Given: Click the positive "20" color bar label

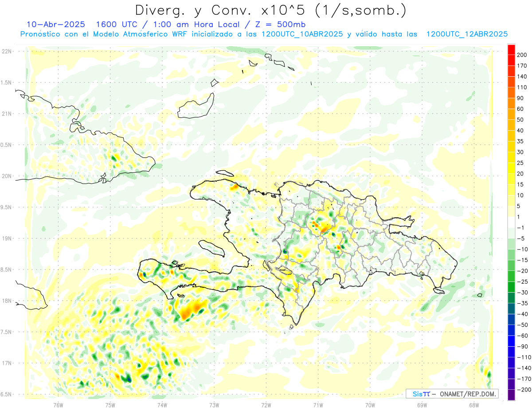Looking at the screenshot, I should point(520,174).
